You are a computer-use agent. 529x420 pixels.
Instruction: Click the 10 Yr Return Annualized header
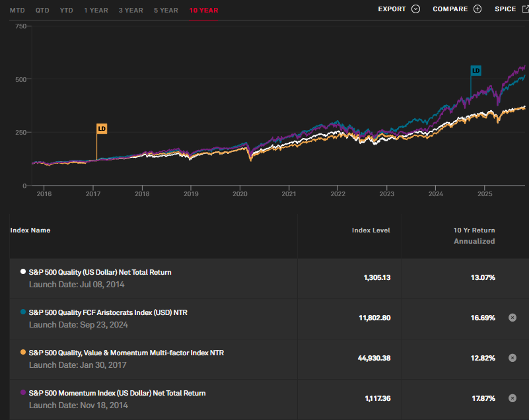pyautogui.click(x=474, y=236)
